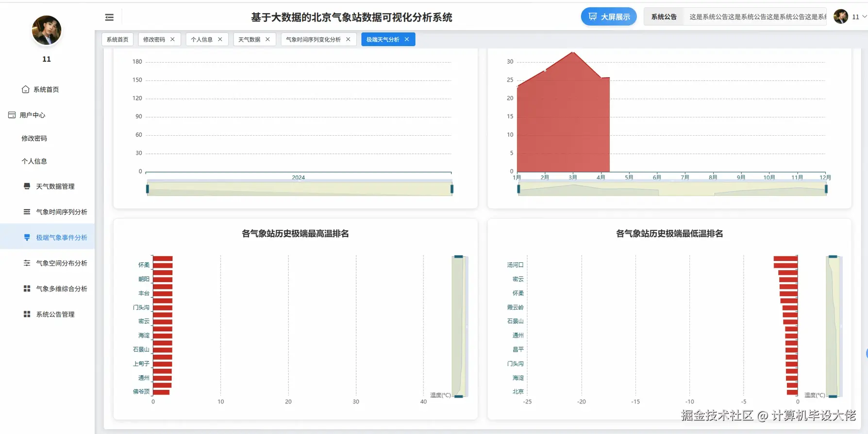Switch to the 系统首页 tab
This screenshot has height=434, width=868.
coord(117,39)
